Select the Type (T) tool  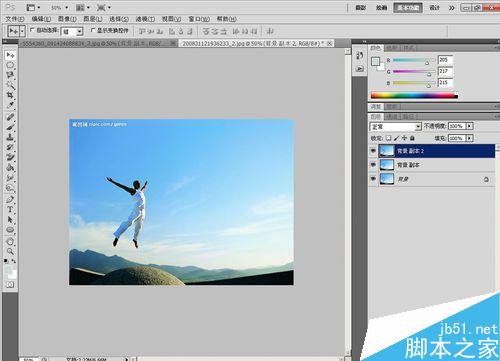pos(10,210)
